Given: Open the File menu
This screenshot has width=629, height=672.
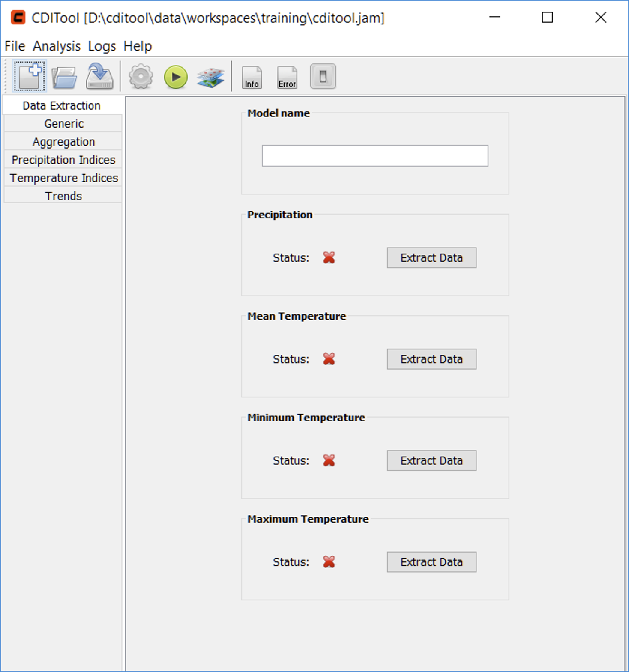Looking at the screenshot, I should tap(15, 46).
